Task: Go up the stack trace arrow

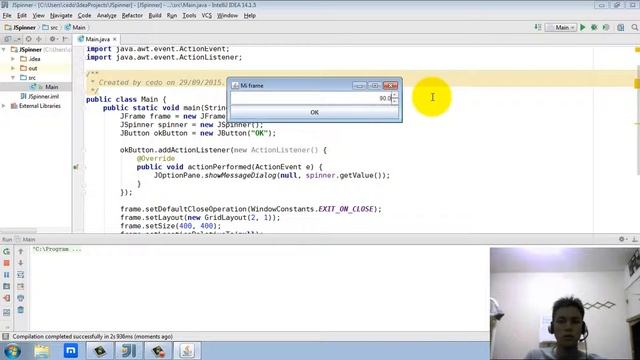Action: 21,251
